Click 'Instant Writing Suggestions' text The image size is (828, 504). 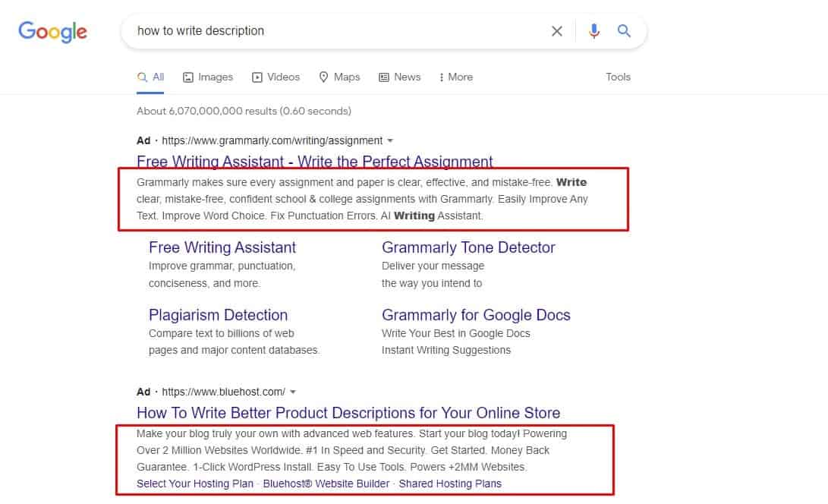(x=446, y=350)
